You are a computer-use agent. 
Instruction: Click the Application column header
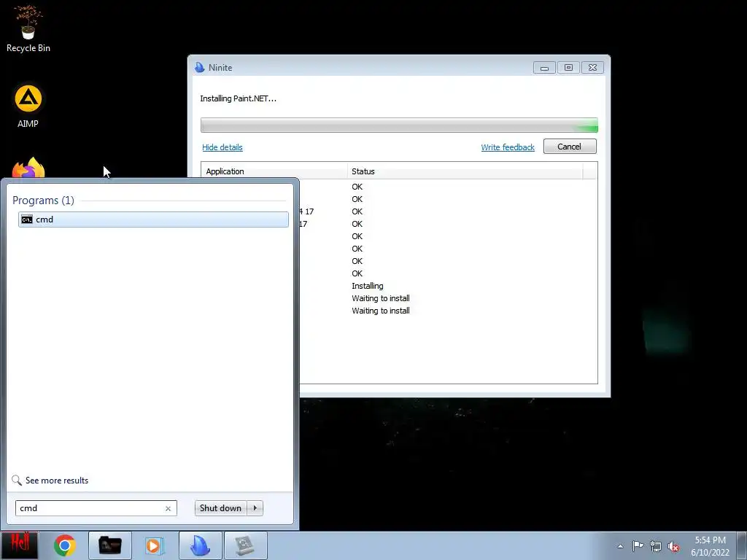click(x=274, y=171)
